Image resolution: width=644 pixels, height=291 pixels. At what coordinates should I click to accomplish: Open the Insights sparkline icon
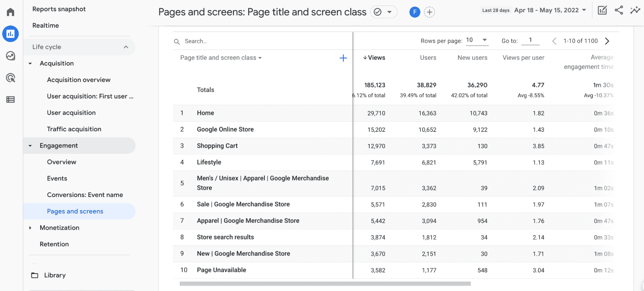[635, 10]
